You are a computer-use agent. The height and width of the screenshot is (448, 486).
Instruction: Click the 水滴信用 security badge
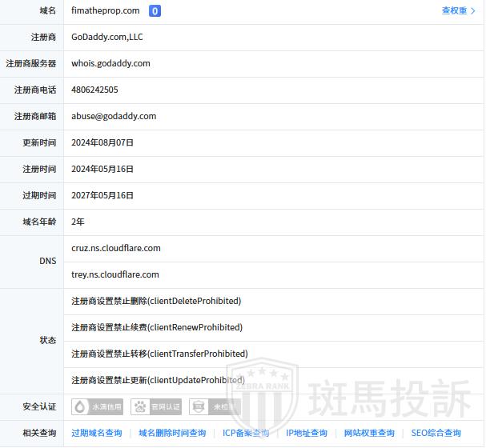[98, 406]
